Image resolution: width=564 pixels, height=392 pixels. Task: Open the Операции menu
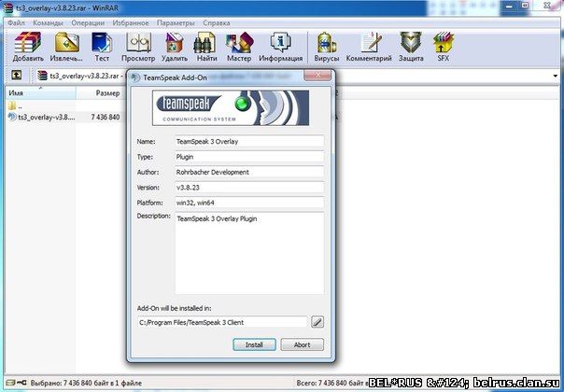pyautogui.click(x=88, y=22)
